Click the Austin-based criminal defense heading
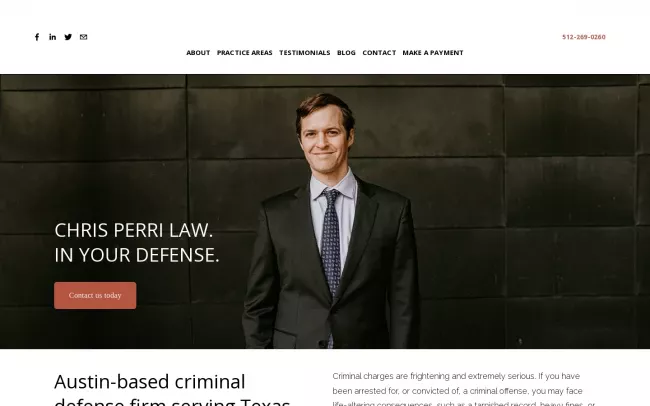 click(x=172, y=390)
